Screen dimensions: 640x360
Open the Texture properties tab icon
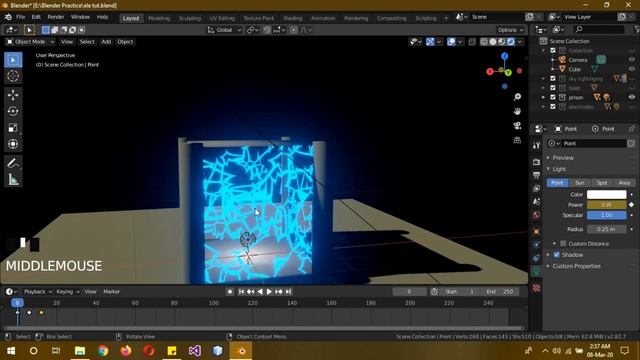[x=536, y=288]
